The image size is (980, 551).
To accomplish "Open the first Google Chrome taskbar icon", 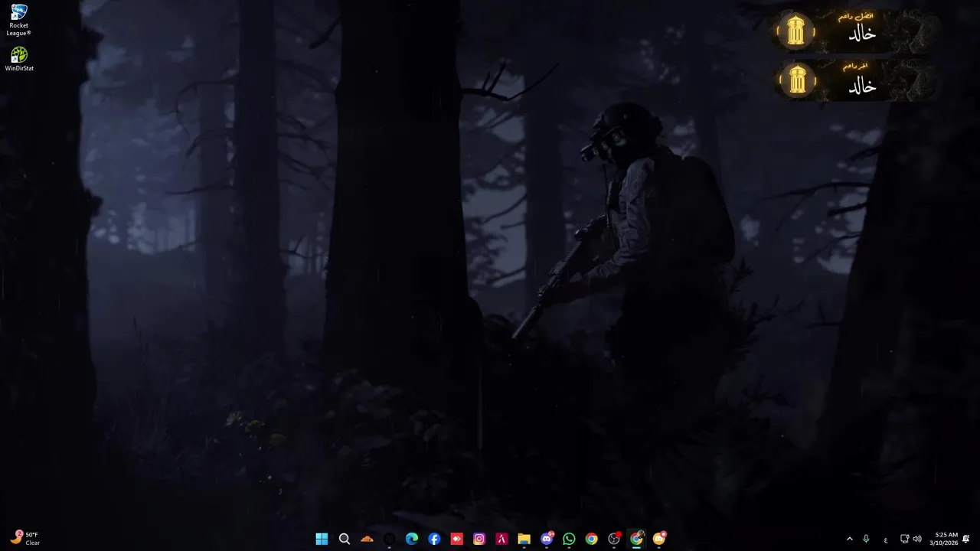I will tap(591, 539).
